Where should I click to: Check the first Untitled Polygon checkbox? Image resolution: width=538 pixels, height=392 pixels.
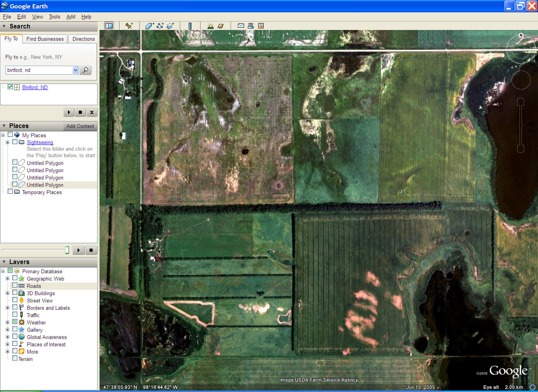[15, 162]
